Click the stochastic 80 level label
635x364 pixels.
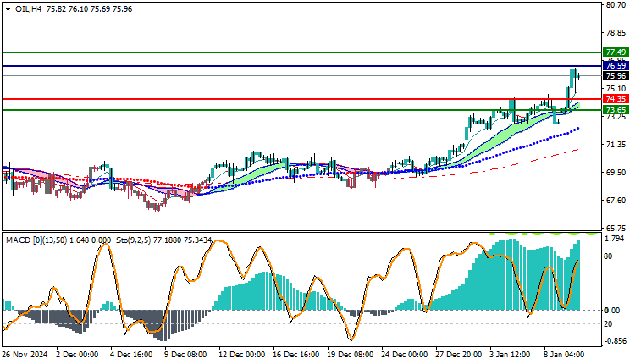(x=608, y=256)
